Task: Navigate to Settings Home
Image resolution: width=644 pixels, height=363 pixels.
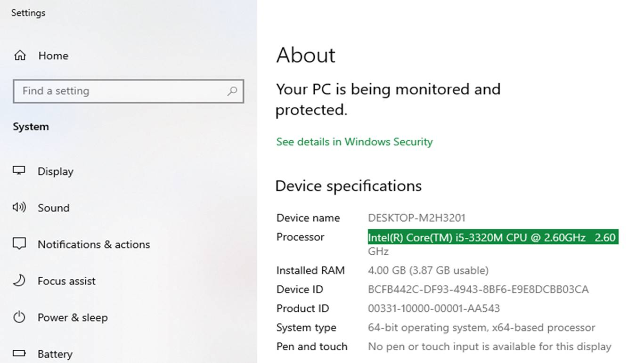Action: (53, 56)
